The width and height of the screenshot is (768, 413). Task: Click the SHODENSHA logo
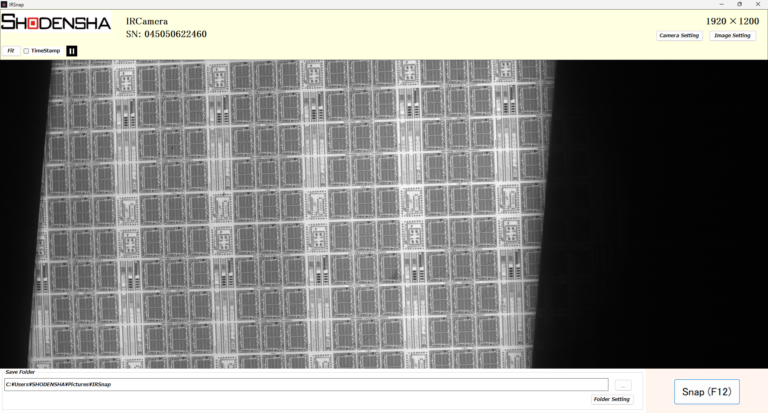point(55,22)
